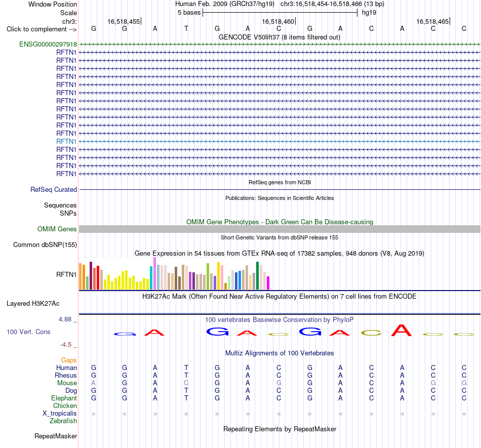The image size is (481, 448).
Task: Click the Layered H3K27Ac track label
Action: point(33,304)
